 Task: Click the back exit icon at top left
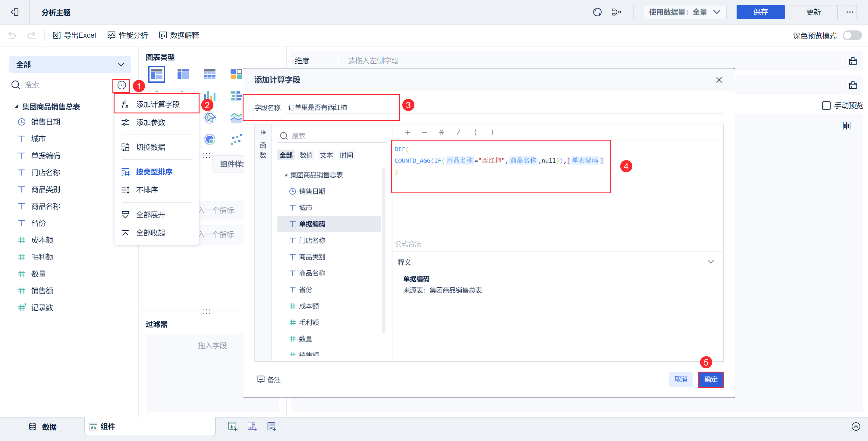(14, 12)
